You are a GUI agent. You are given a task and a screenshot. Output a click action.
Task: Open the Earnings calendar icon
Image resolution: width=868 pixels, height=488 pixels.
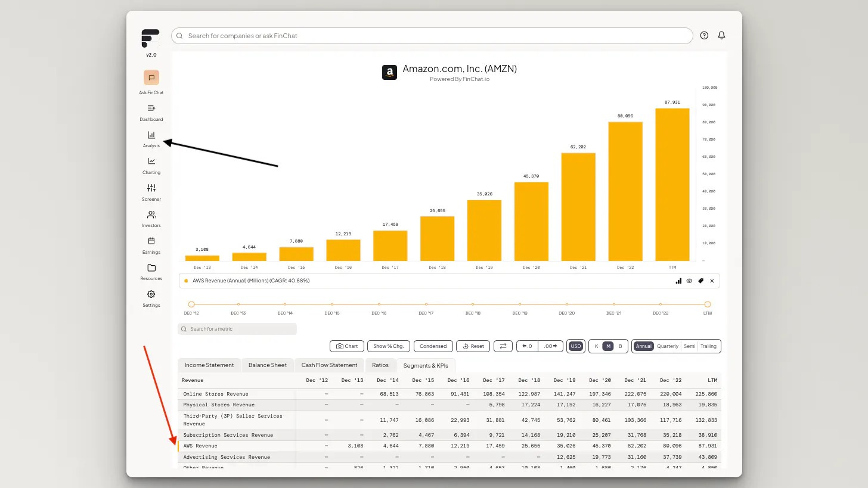tap(151, 241)
